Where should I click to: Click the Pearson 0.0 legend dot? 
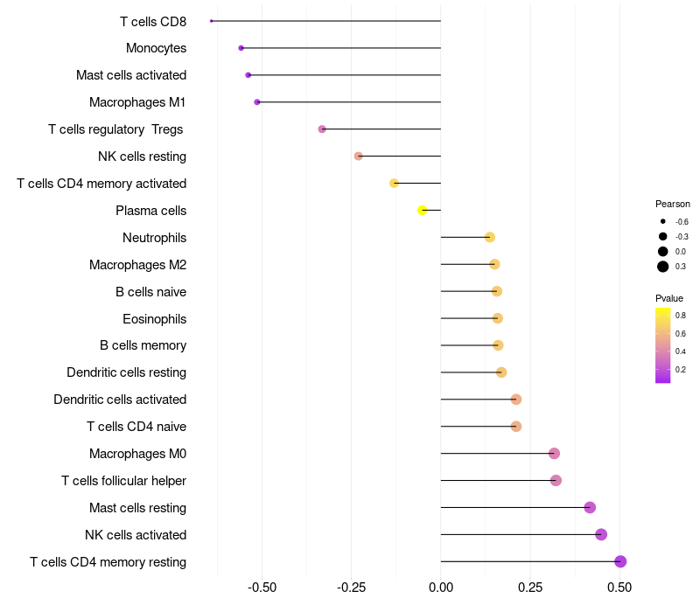click(x=663, y=252)
